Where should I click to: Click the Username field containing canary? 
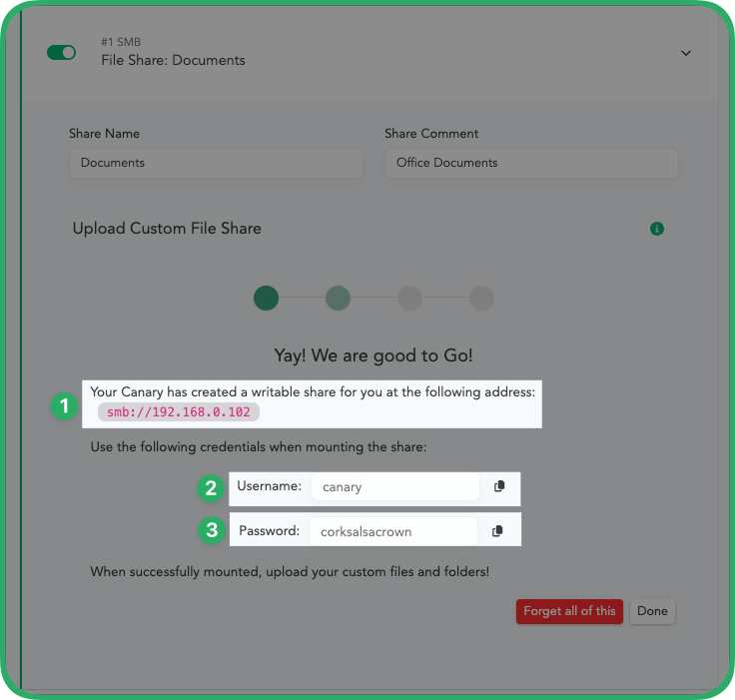click(x=394, y=487)
